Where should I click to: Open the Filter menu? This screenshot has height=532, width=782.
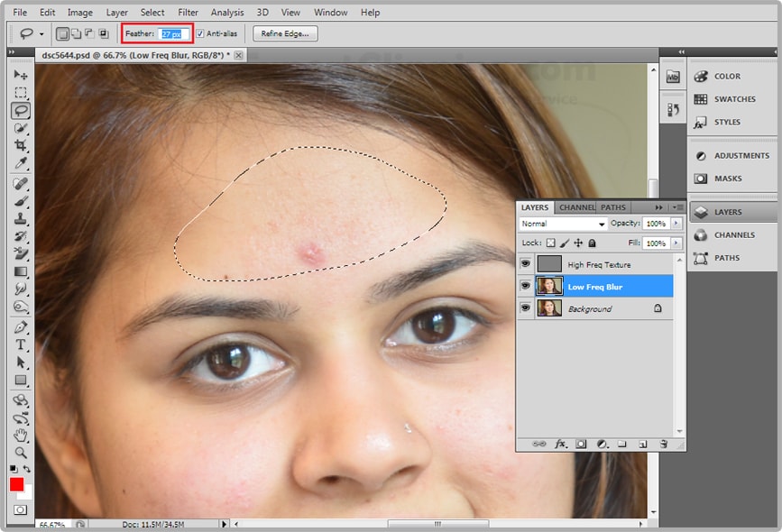click(x=188, y=13)
